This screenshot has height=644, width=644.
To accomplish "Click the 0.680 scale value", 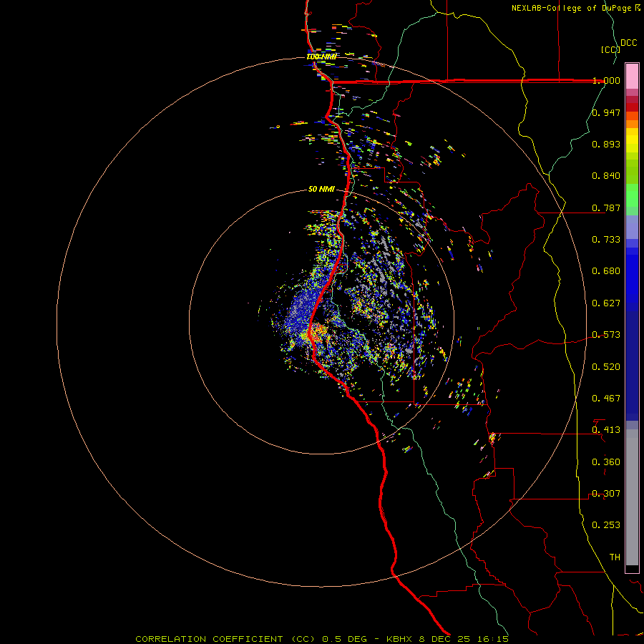I will [x=606, y=271].
